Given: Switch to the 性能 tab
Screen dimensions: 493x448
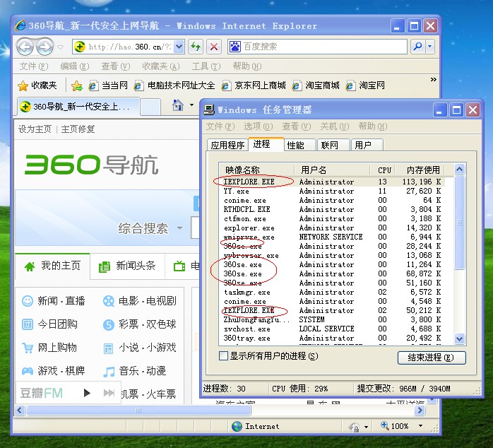Looking at the screenshot, I should point(295,145).
